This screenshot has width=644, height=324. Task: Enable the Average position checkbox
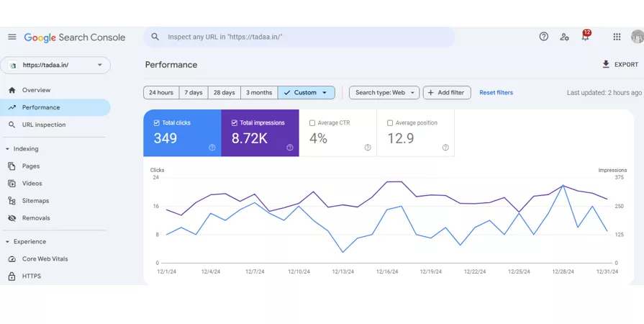390,123
